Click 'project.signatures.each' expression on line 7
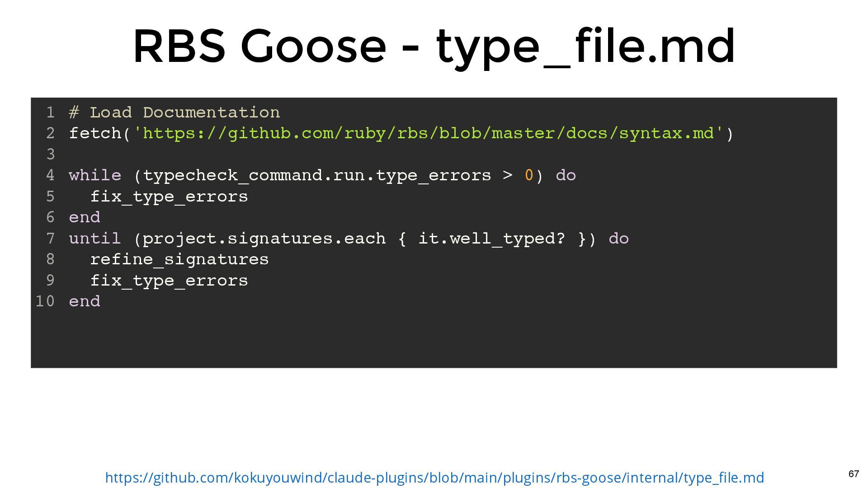This screenshot has width=868, height=488. pos(264,239)
